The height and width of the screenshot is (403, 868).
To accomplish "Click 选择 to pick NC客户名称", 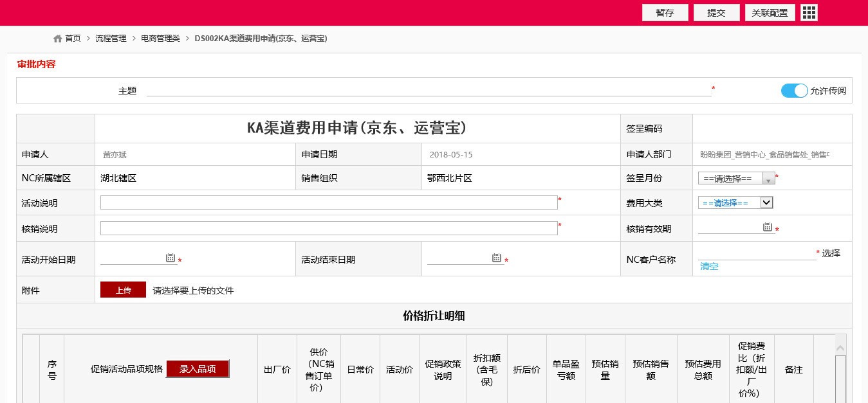I will pyautogui.click(x=831, y=253).
